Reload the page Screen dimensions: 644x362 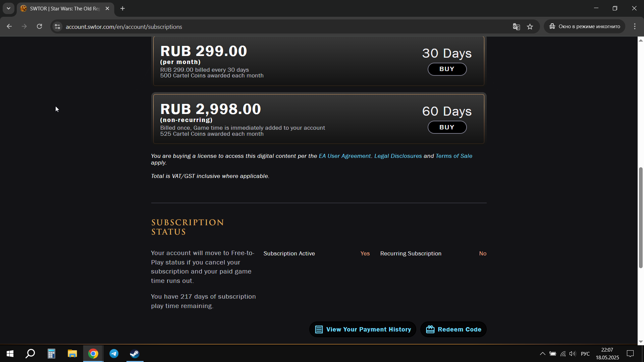click(39, 26)
